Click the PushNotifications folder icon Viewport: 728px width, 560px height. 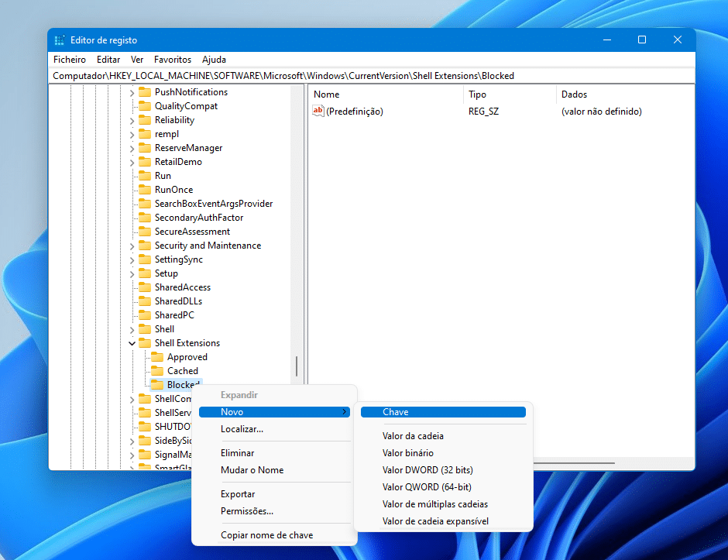(145, 92)
